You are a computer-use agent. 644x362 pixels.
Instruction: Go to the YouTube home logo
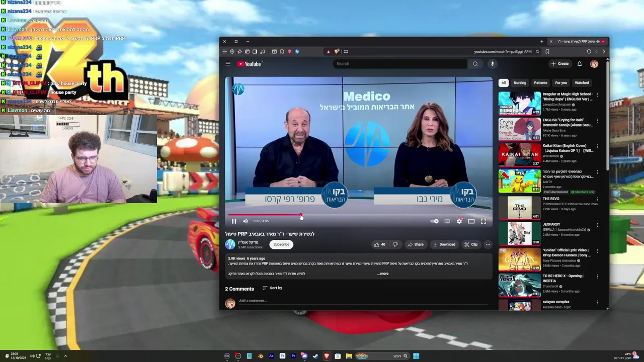coord(250,64)
